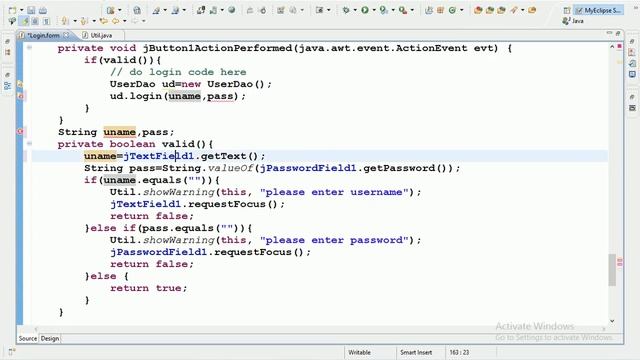Click the scrollbar down arrow
The height and width of the screenshot is (360, 640).
612,321
